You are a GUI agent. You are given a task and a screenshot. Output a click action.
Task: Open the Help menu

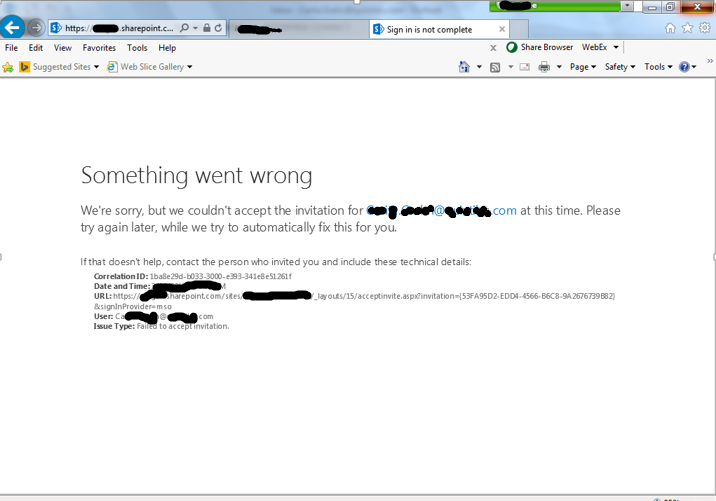tap(167, 48)
